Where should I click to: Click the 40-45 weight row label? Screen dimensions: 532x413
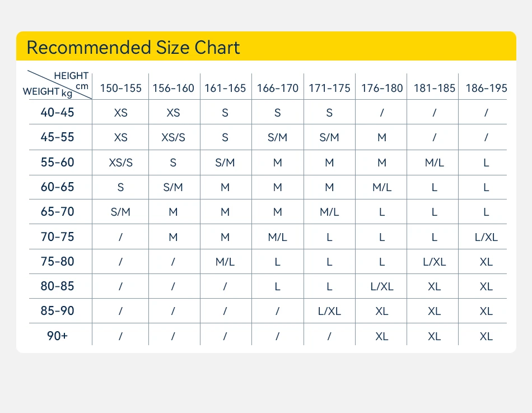pyautogui.click(x=57, y=113)
